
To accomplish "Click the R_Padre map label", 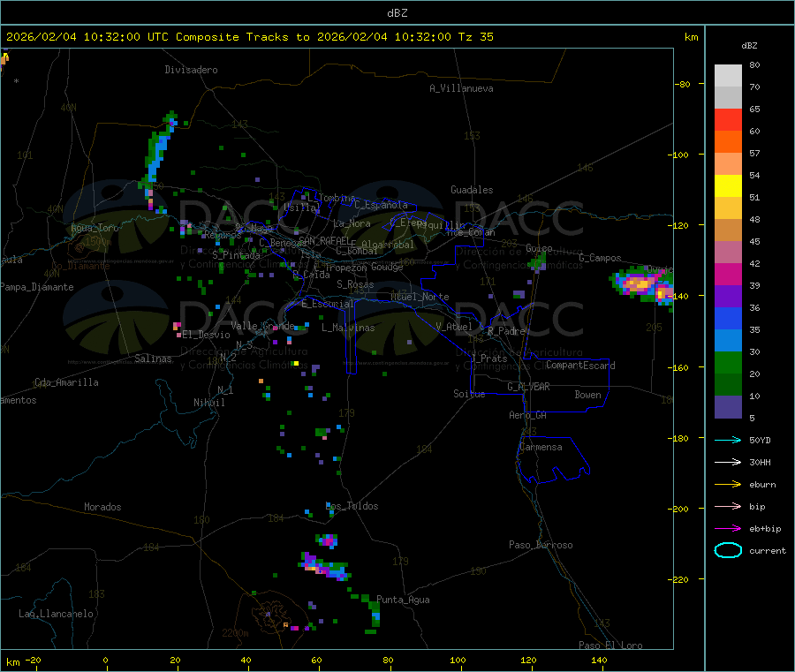I will coord(506,331).
